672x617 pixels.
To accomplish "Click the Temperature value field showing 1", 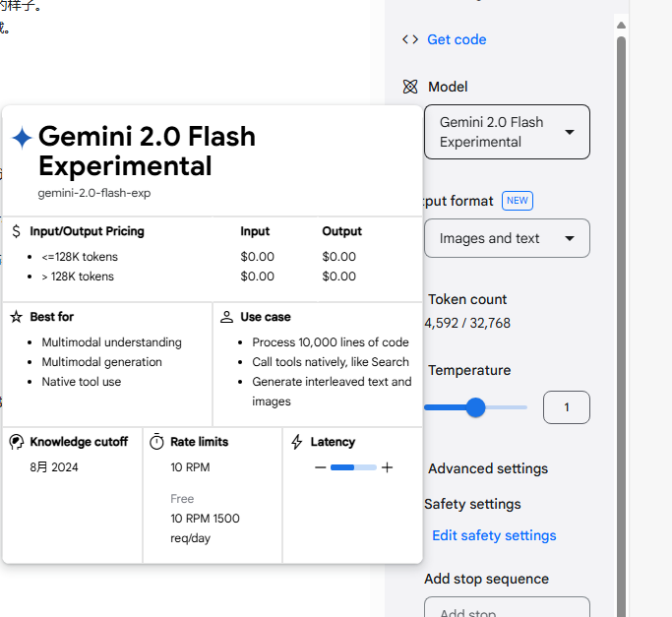I will pyautogui.click(x=567, y=407).
